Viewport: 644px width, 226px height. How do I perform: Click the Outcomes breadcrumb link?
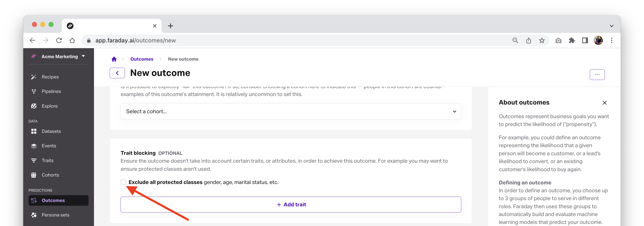(142, 59)
